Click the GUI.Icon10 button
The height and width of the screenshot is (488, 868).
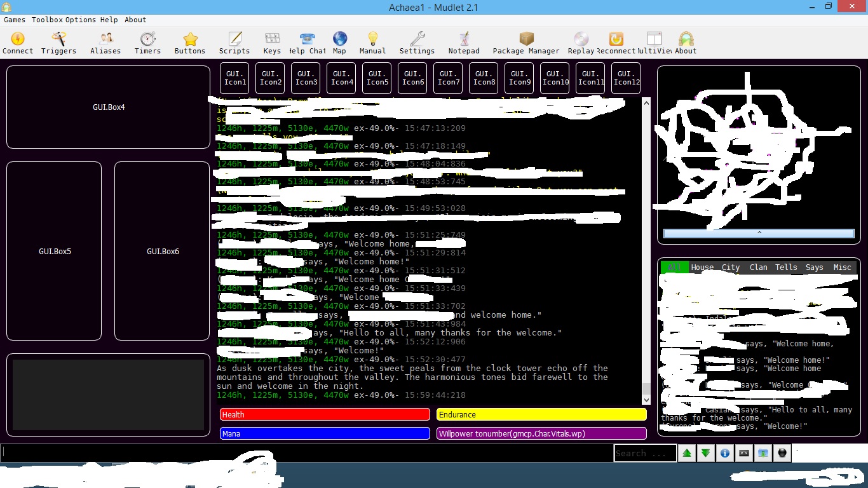pos(555,78)
